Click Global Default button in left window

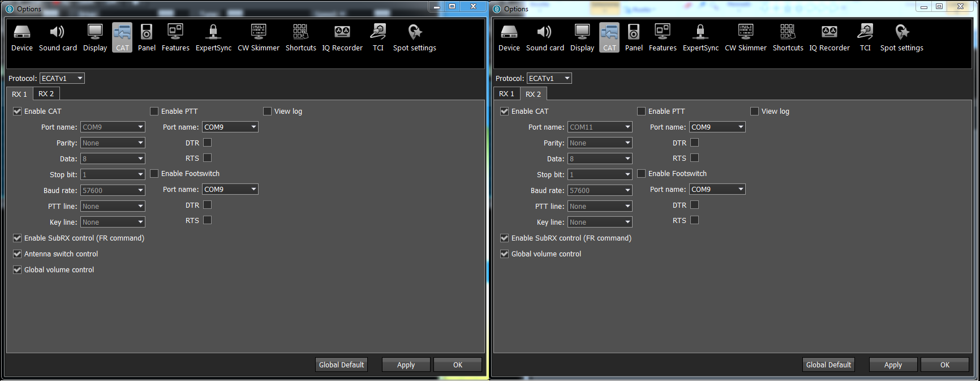click(341, 365)
